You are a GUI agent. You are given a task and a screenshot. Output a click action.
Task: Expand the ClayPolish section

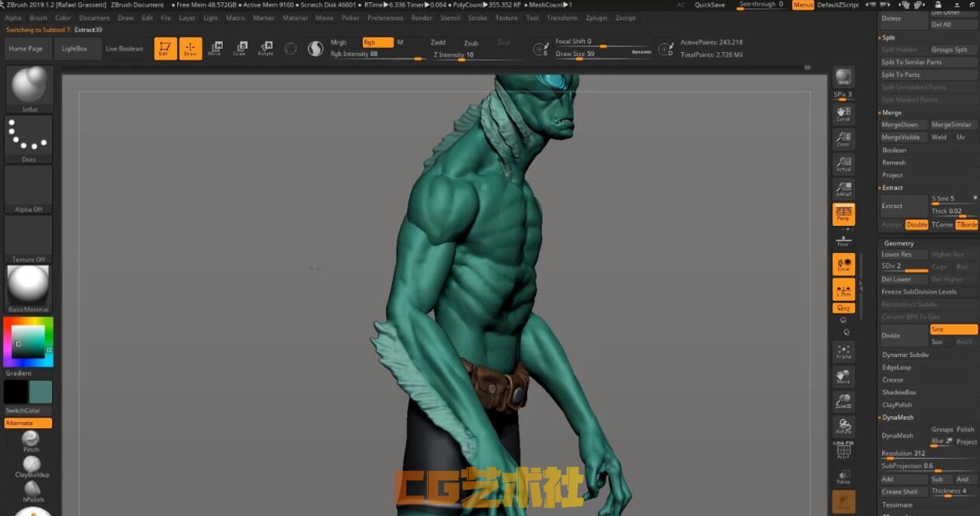point(897,405)
